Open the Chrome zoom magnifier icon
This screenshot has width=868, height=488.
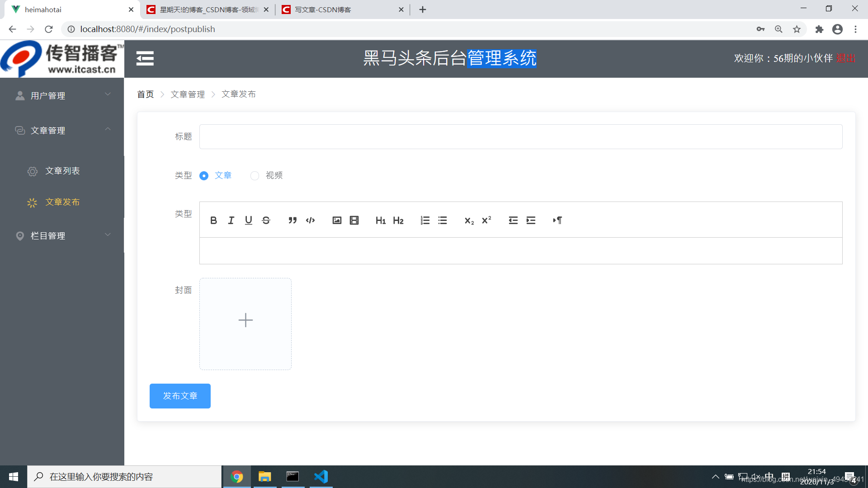pyautogui.click(x=778, y=29)
